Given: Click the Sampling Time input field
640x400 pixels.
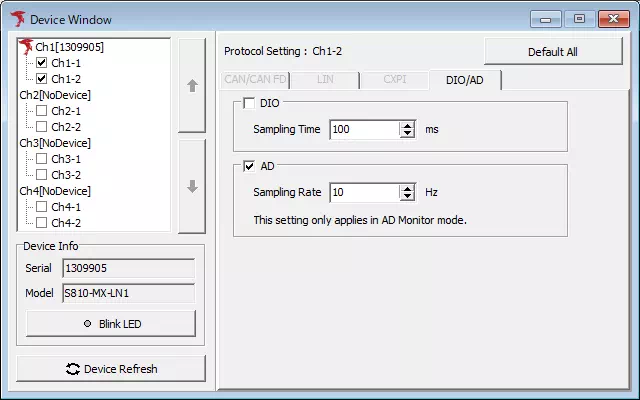Looking at the screenshot, I should (363, 129).
